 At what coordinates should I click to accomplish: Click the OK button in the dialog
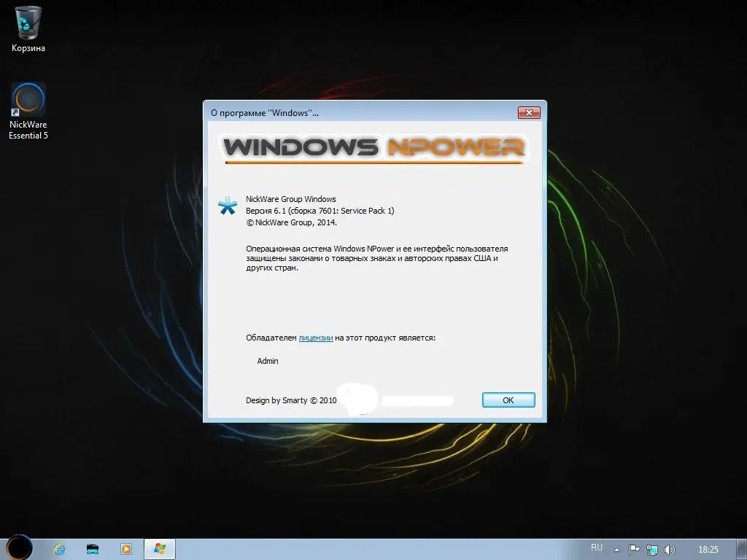click(x=508, y=400)
